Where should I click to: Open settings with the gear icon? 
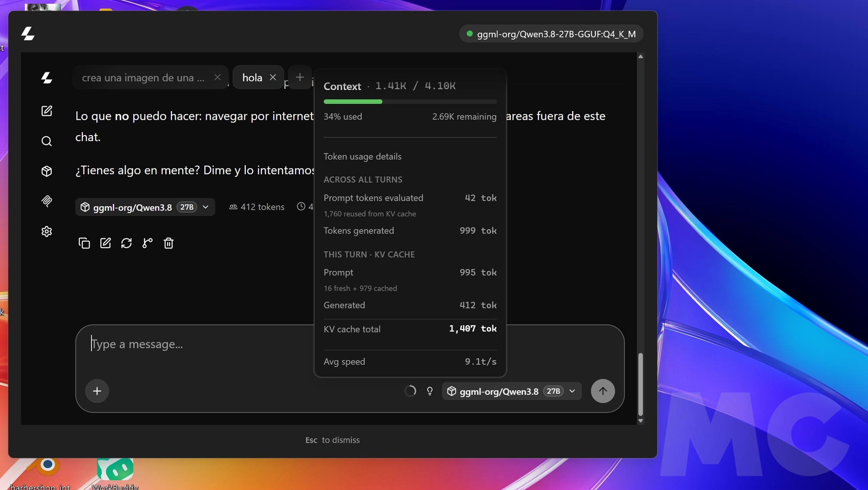46,231
